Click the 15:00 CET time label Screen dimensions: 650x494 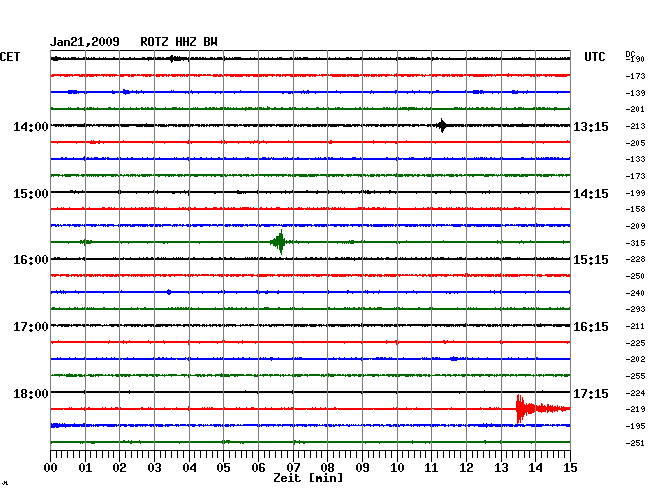tap(31, 194)
